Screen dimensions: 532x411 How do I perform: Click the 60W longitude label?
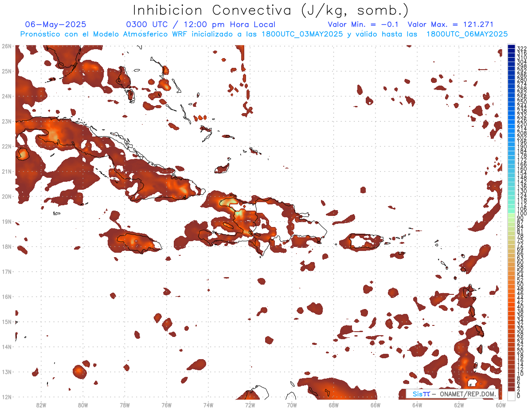pyautogui.click(x=501, y=405)
